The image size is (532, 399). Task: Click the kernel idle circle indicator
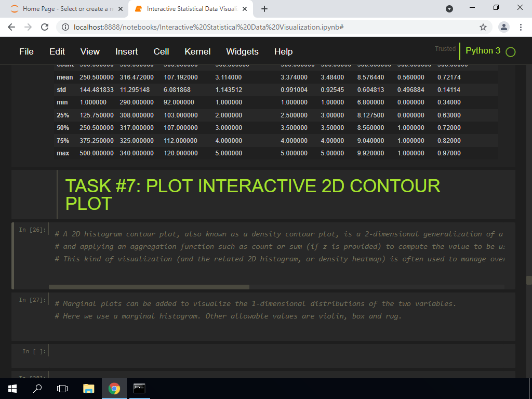(x=510, y=52)
